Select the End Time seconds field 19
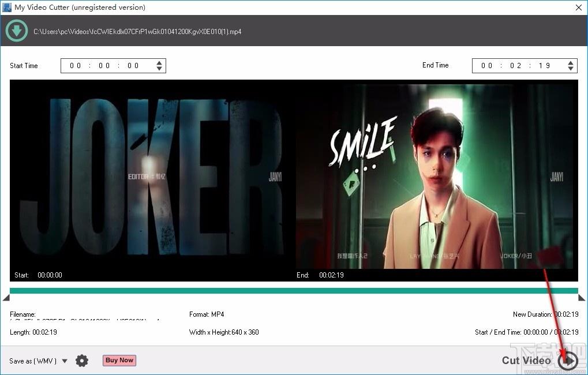588x375 pixels. coord(544,66)
